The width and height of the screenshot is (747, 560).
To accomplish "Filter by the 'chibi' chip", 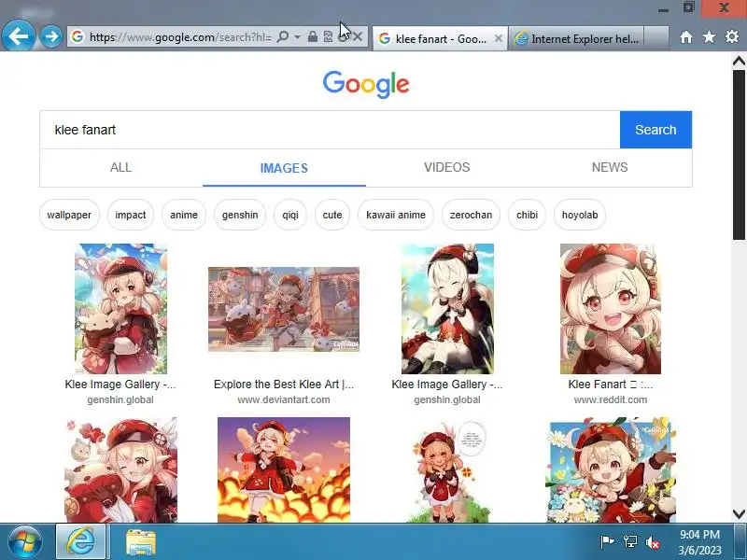I will pos(527,215).
